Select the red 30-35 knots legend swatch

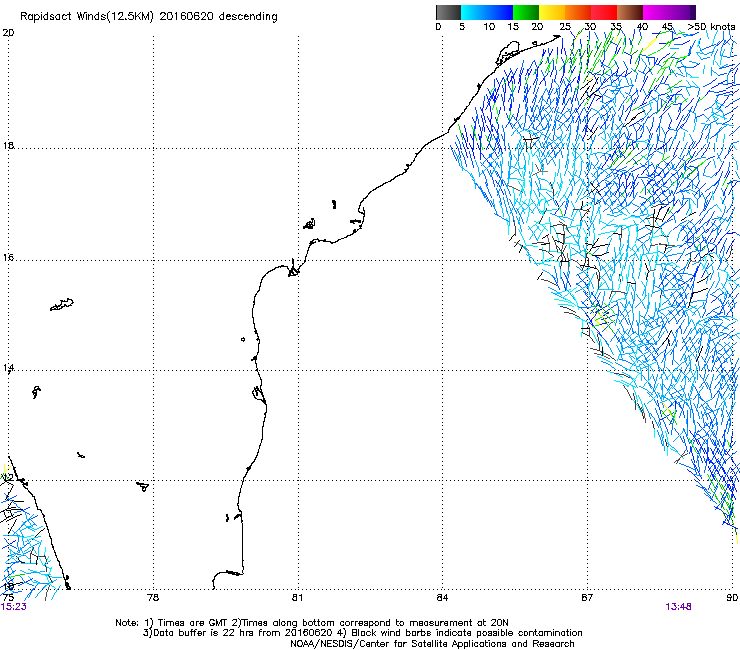(604, 12)
